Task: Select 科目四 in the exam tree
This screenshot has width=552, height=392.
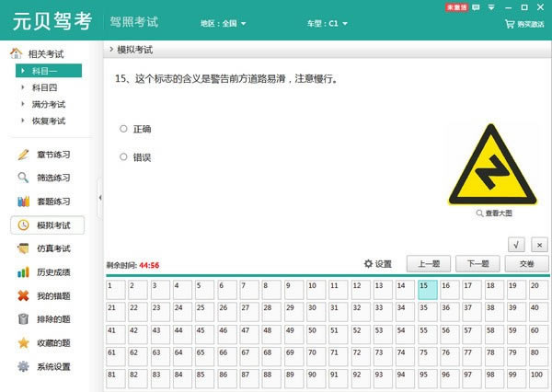Action: pyautogui.click(x=44, y=87)
